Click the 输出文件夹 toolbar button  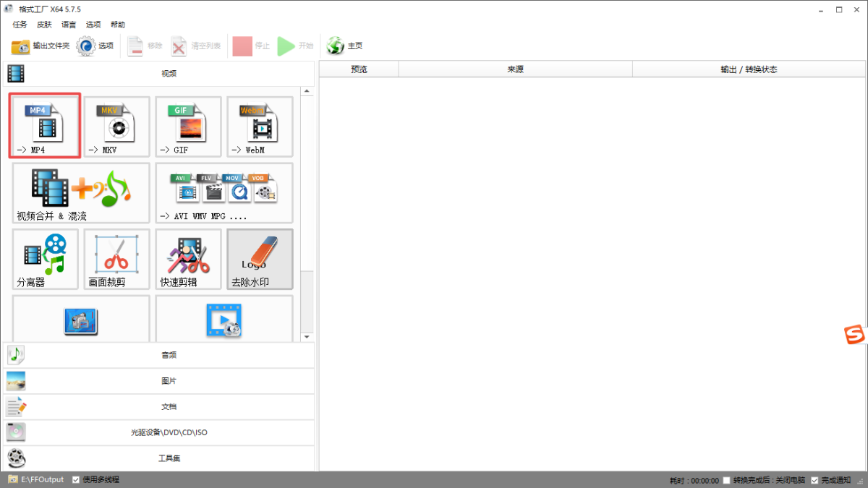pos(41,46)
